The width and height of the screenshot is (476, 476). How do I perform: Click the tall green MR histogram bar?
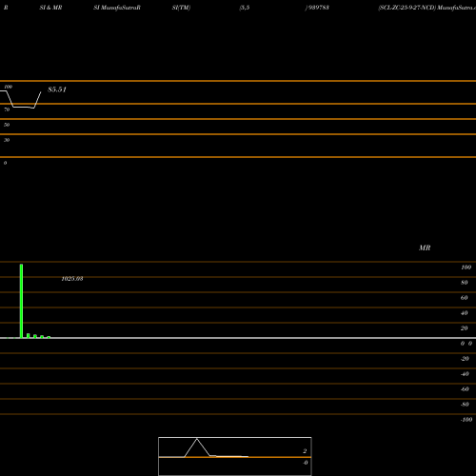click(x=21, y=301)
